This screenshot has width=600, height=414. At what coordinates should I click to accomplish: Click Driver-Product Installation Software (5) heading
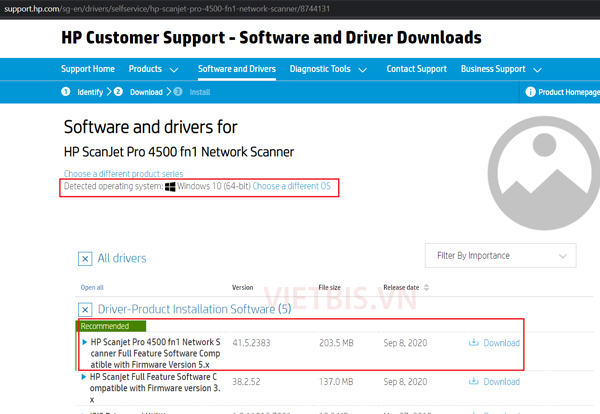[x=194, y=309]
